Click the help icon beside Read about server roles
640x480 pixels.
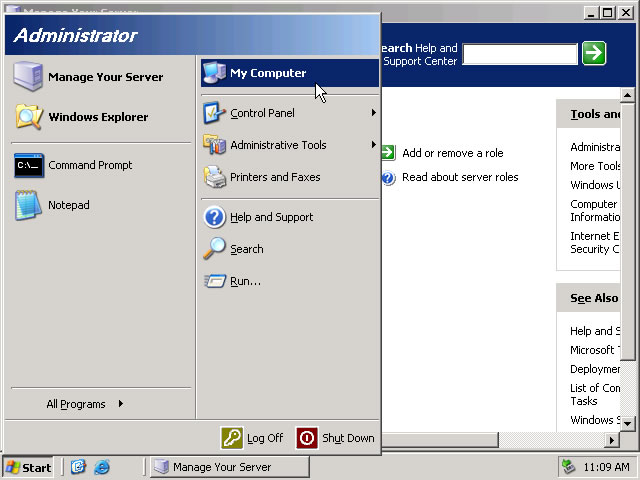coord(388,178)
